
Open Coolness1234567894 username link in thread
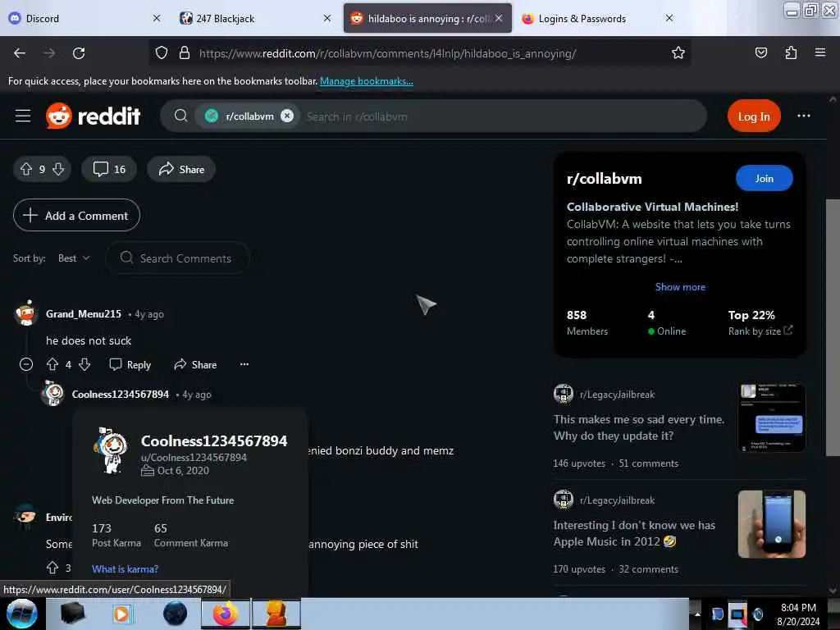121,395
